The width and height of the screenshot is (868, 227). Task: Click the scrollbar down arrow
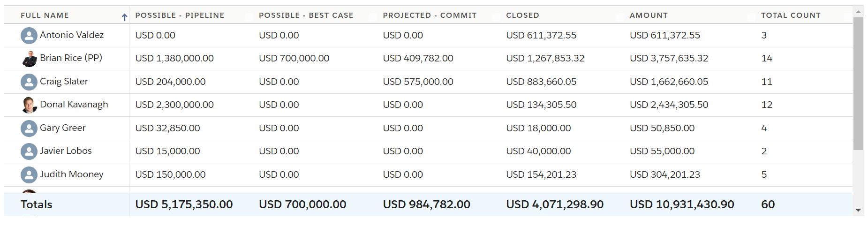[859, 210]
